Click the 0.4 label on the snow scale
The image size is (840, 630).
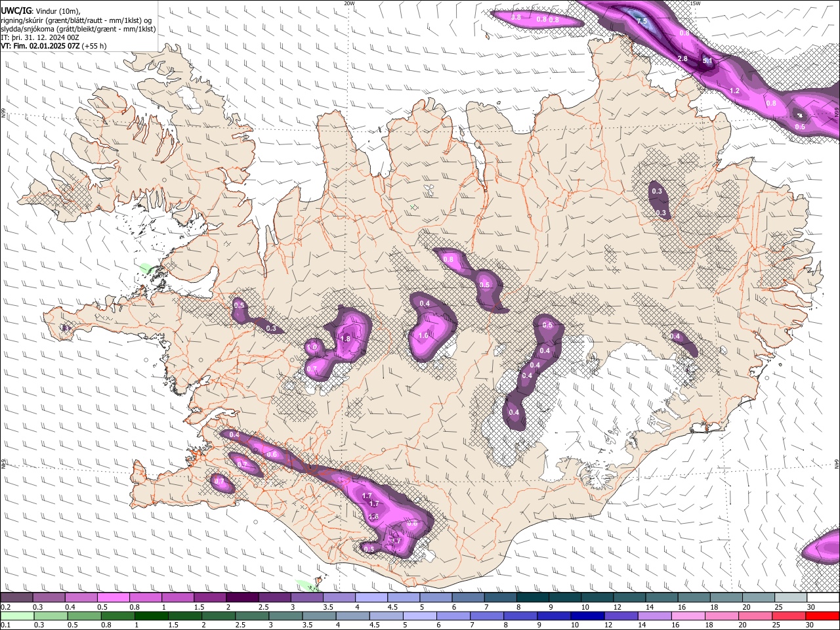tap(70, 608)
